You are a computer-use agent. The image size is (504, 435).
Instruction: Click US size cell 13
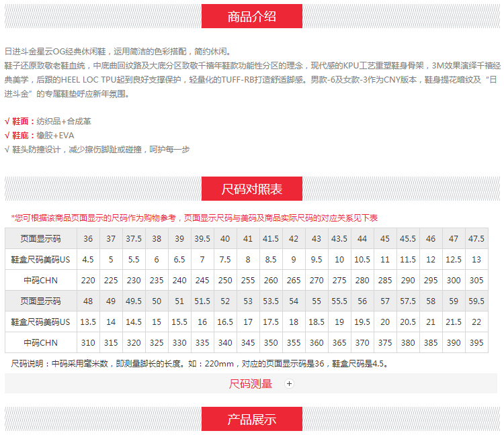[x=476, y=259]
